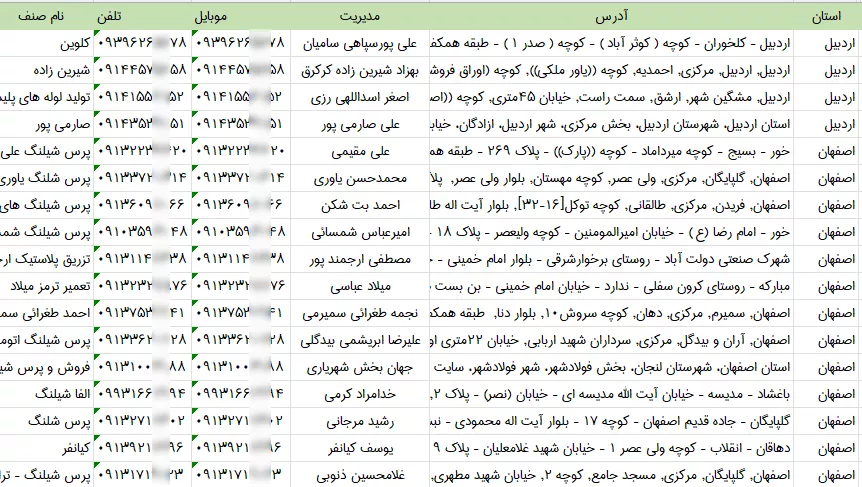Click manager cell رشید مرجانی
Image resolution: width=862 pixels, height=487 pixels.
point(360,422)
